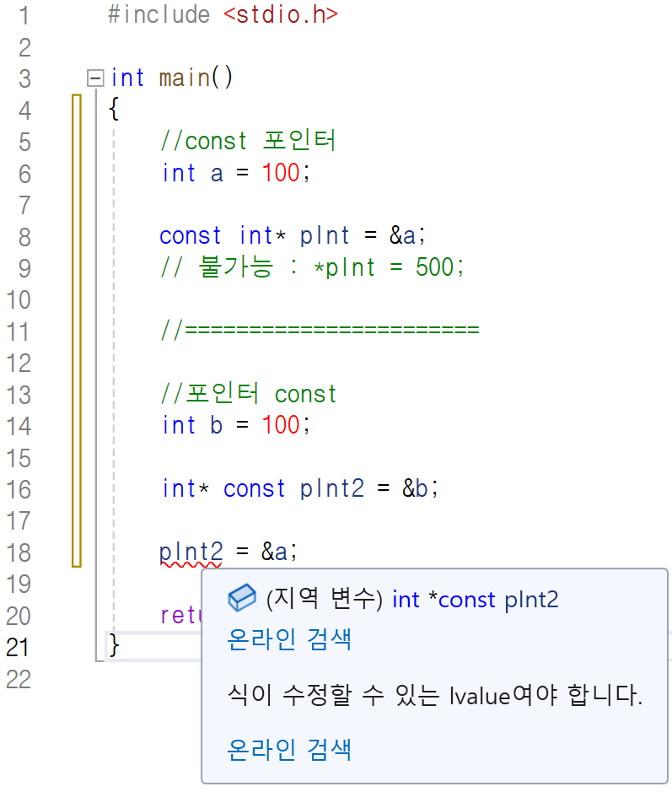Click the '//=====' separator comment line

(320, 331)
